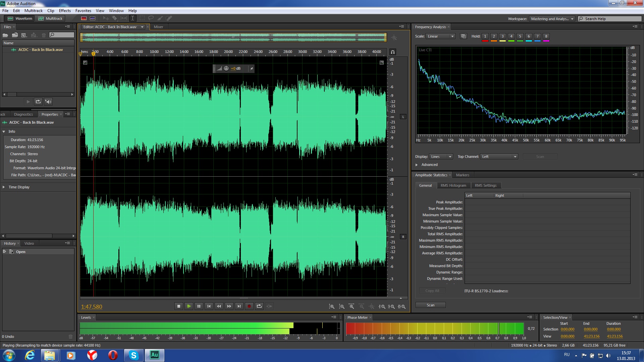
Task: Toggle loop playback in transport bar
Action: pos(259,306)
